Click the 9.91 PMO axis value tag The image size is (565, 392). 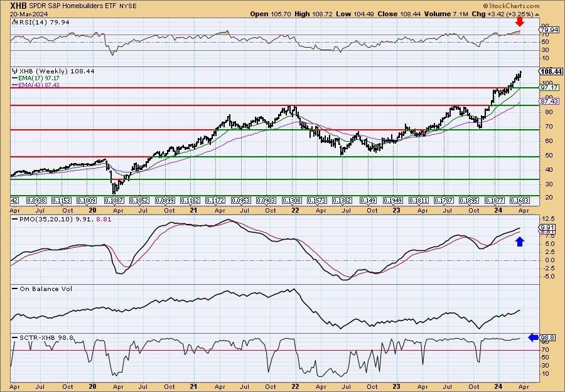[x=548, y=228]
